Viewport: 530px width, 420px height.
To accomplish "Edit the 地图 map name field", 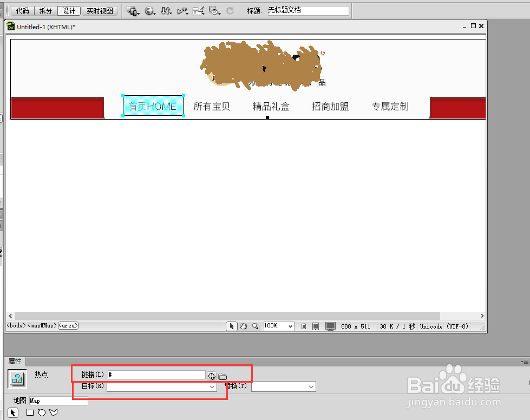I will (x=58, y=401).
